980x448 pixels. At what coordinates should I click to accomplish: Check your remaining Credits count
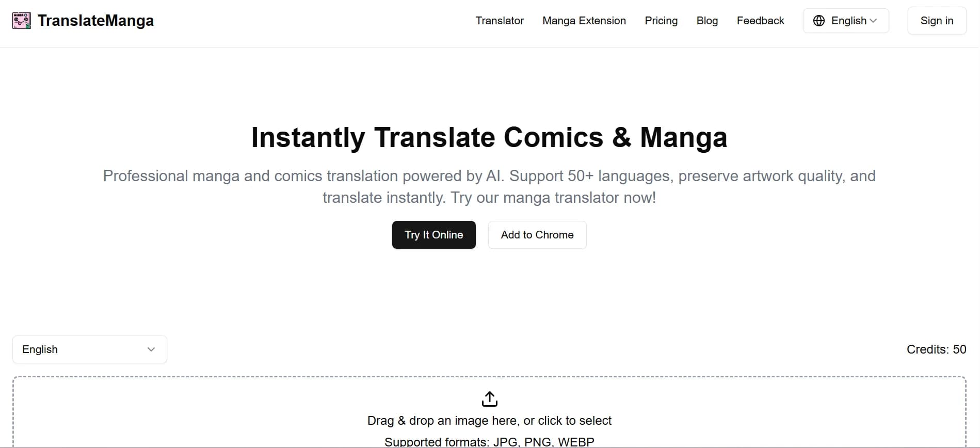coord(936,349)
